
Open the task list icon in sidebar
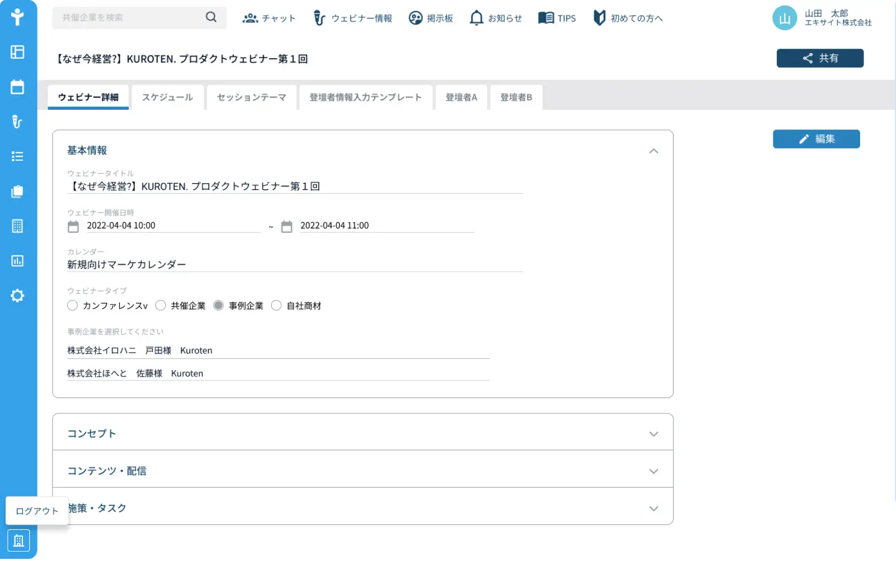(17, 156)
